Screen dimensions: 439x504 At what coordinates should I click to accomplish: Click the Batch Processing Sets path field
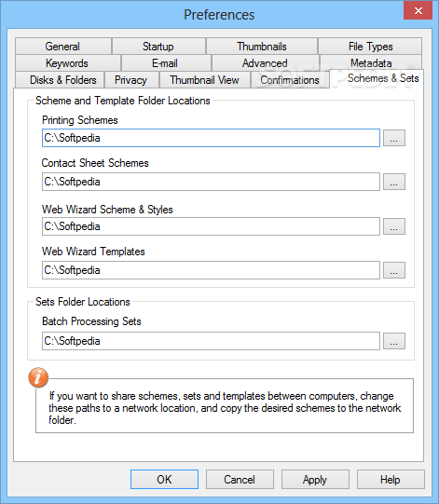[x=211, y=341]
